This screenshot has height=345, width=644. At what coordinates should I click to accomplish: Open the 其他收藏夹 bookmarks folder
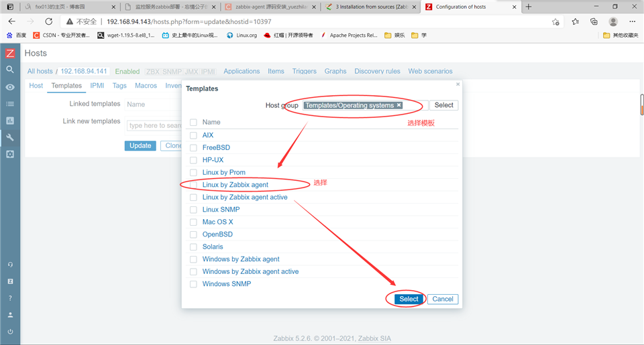(x=621, y=36)
